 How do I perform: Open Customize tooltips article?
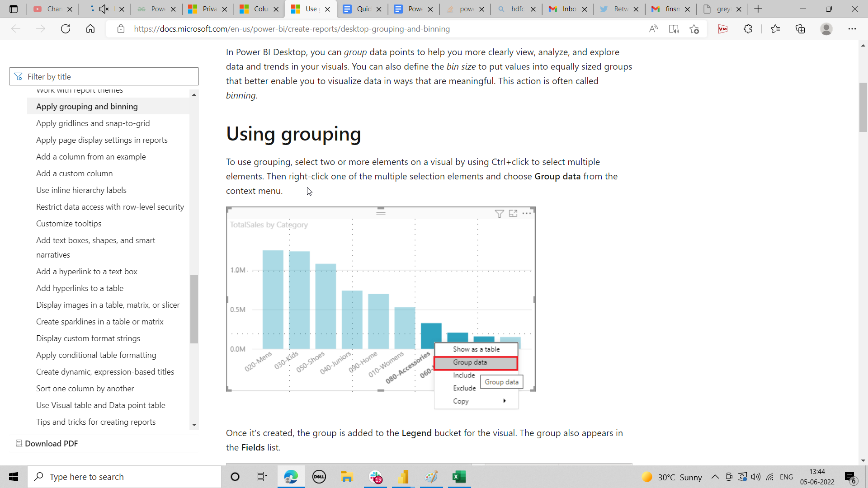click(69, 224)
